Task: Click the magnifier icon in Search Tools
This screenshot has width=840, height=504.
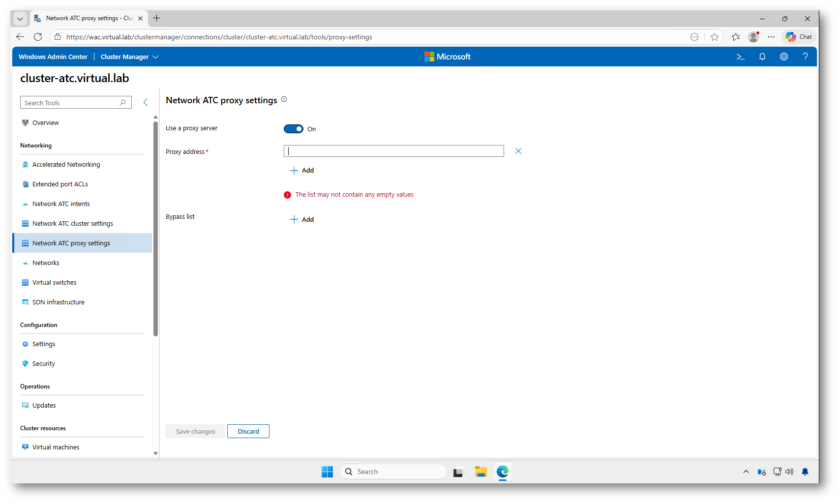Action: 123,103
